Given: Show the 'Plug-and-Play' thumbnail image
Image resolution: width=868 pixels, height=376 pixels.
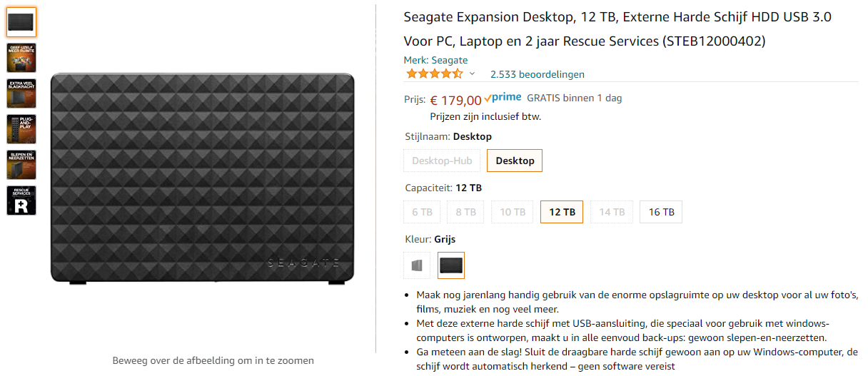Looking at the screenshot, I should pos(21,129).
